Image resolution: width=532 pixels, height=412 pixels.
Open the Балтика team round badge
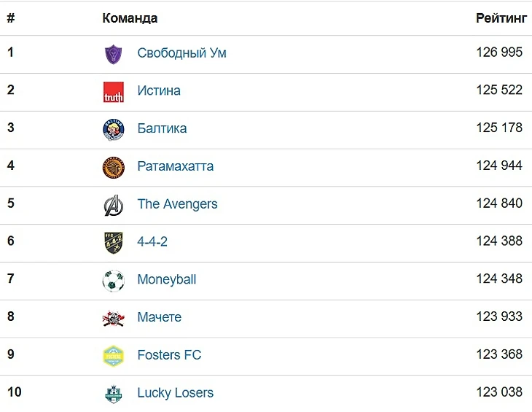(x=113, y=130)
